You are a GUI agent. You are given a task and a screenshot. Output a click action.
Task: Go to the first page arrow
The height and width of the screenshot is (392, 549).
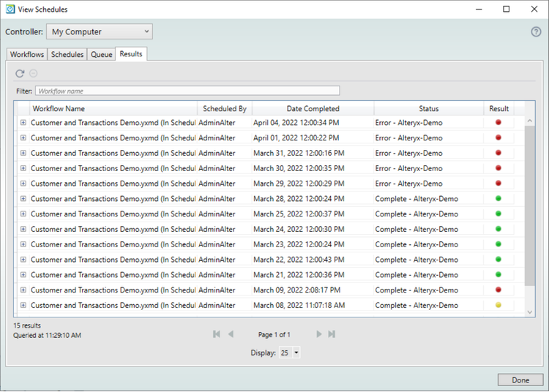point(217,334)
